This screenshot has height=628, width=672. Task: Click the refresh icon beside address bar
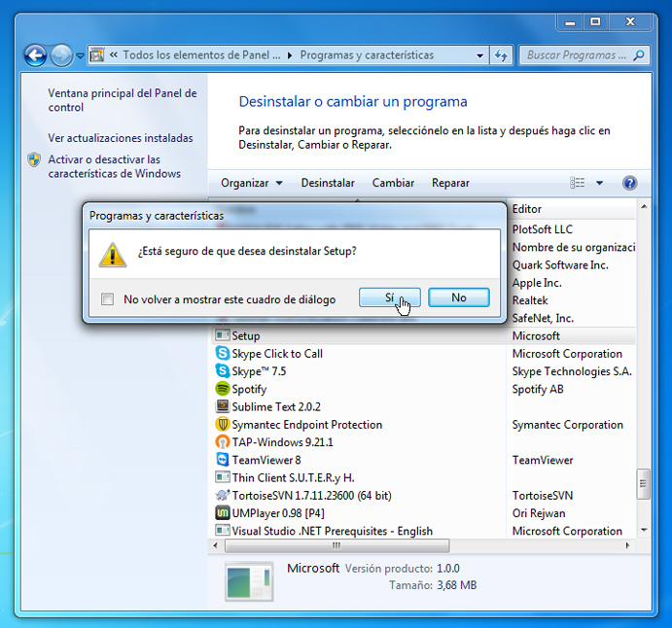click(x=501, y=55)
